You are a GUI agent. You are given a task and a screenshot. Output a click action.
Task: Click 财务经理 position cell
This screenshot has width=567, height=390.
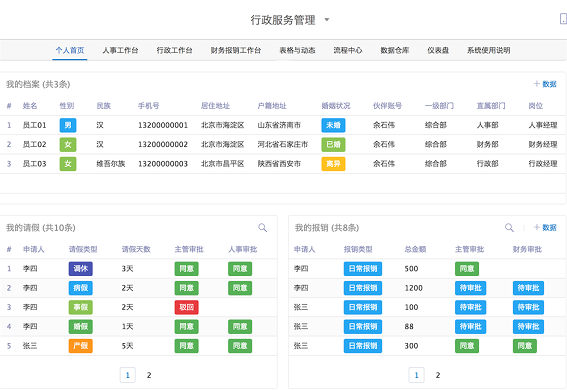(543, 145)
